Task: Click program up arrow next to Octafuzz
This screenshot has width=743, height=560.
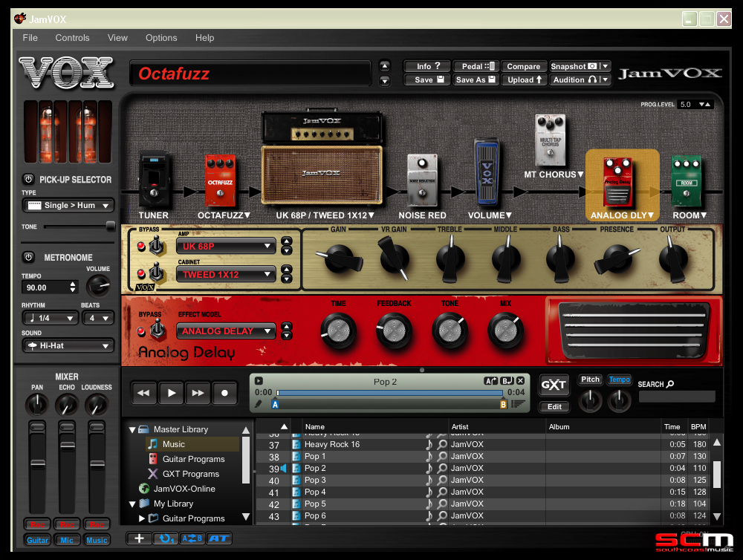Action: coord(385,66)
